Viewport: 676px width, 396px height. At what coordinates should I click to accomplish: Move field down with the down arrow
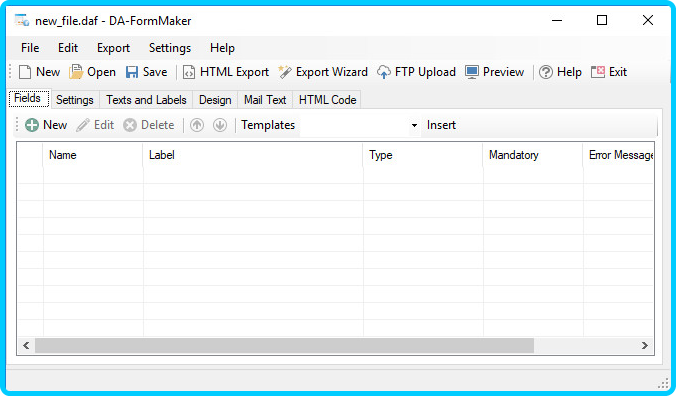tap(220, 125)
